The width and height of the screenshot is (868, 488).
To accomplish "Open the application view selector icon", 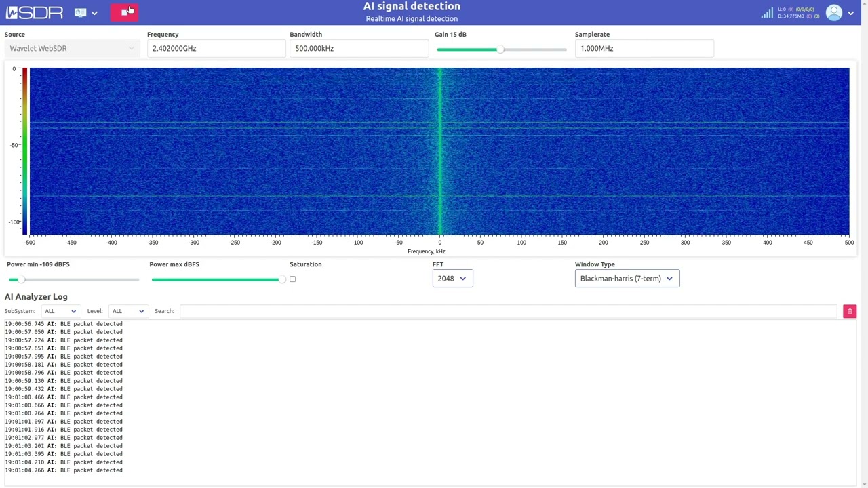I will click(x=81, y=12).
